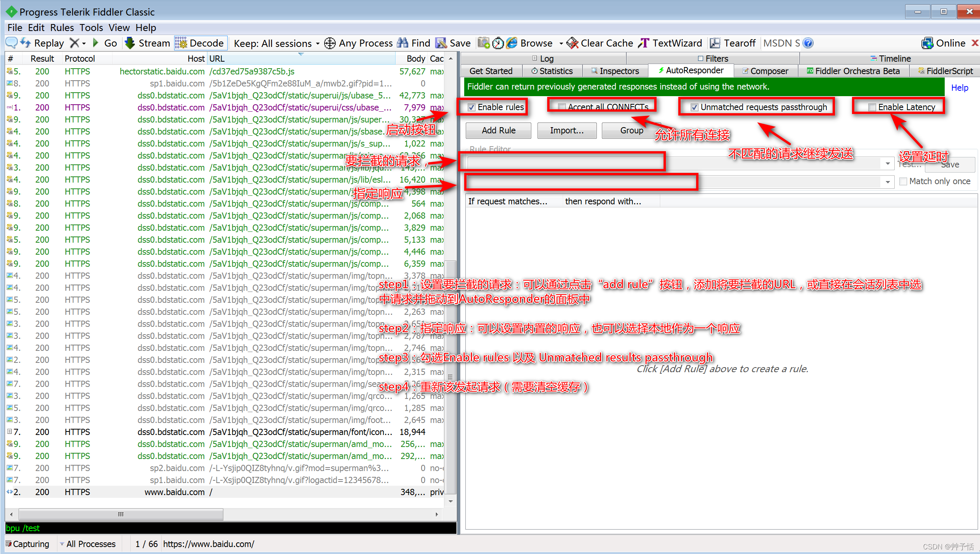Switch to the Timeline tab
The image size is (980, 554).
(x=890, y=59)
